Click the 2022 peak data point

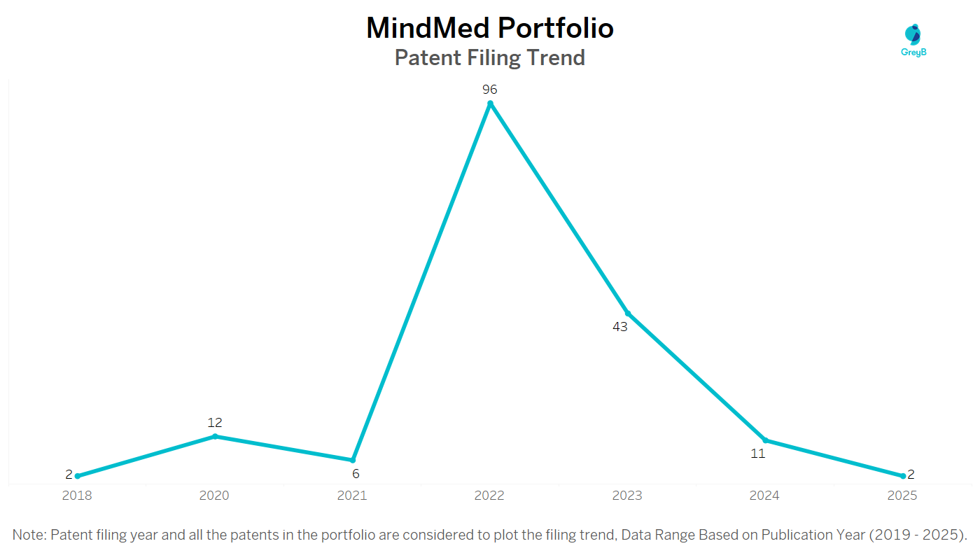point(490,104)
